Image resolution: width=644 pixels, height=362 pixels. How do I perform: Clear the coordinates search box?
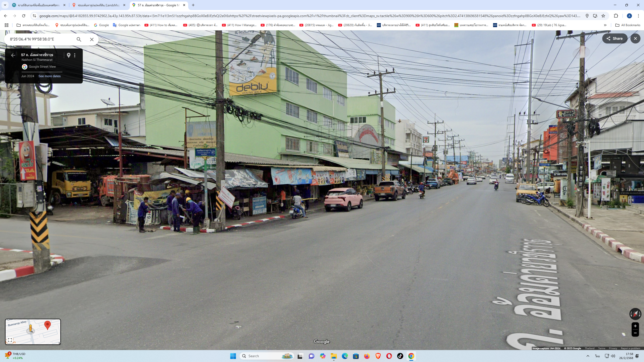click(92, 39)
